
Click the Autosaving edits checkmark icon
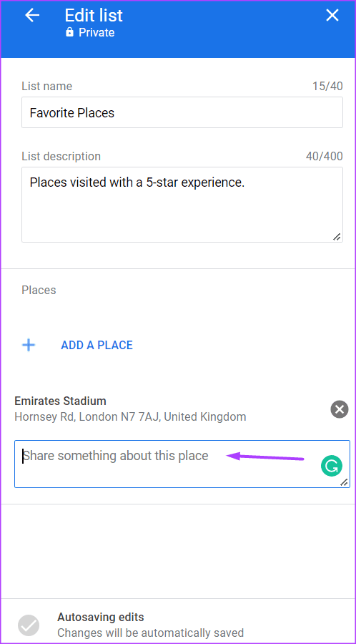(x=29, y=625)
